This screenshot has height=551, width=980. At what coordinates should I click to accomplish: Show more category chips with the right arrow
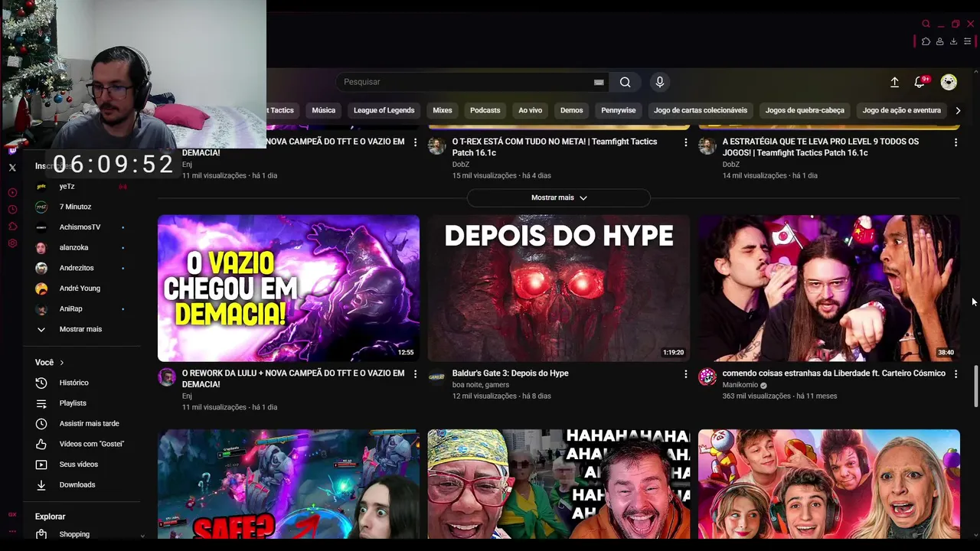(x=958, y=110)
